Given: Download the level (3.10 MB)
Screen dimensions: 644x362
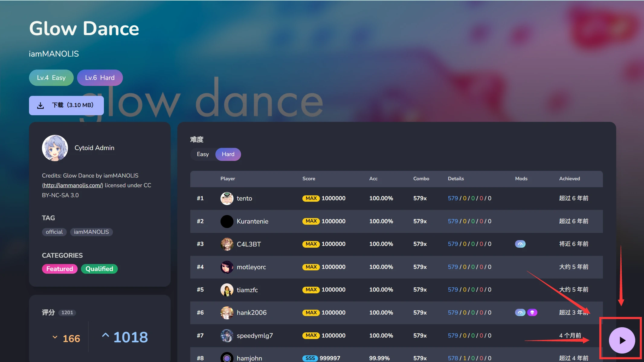Looking at the screenshot, I should click(66, 105).
